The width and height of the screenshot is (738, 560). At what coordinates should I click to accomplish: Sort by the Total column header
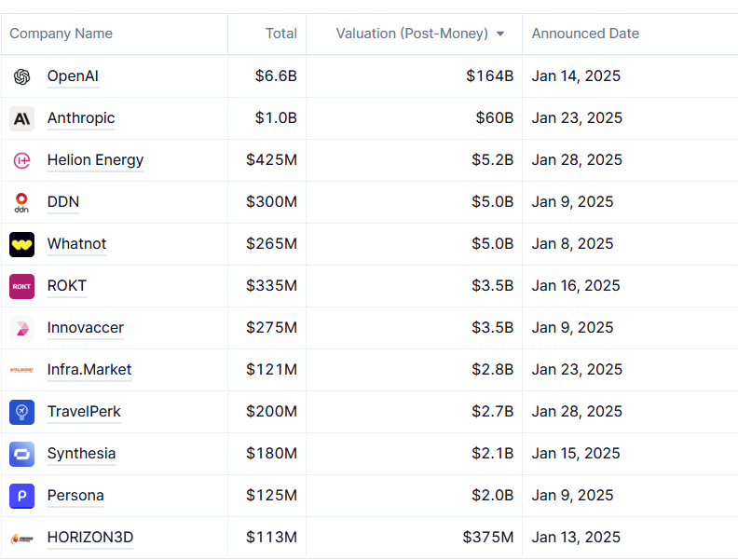[x=281, y=34]
